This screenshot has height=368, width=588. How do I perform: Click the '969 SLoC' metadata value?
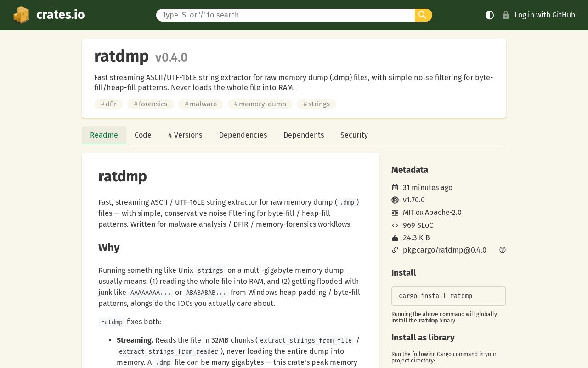pos(418,225)
